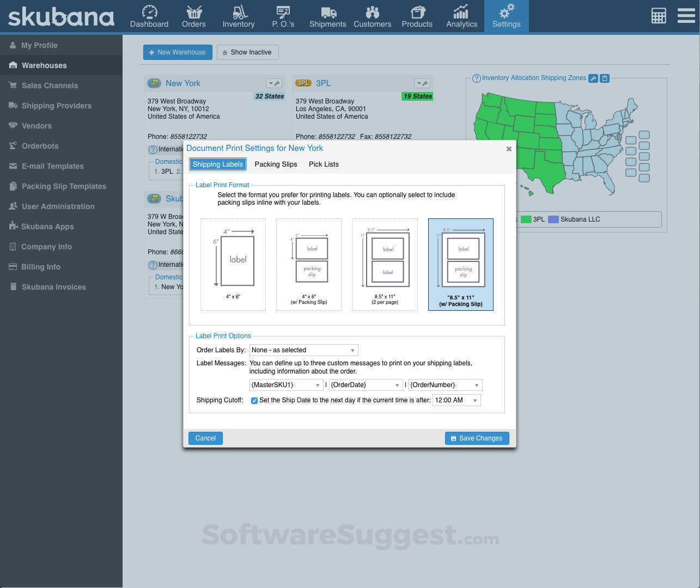700x588 pixels.
Task: Click the save icon next to the shipping zones wrench
Action: pyautogui.click(x=605, y=78)
